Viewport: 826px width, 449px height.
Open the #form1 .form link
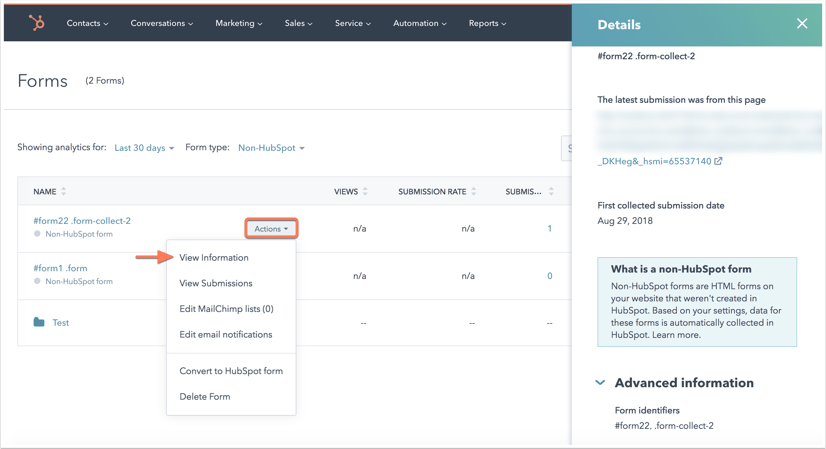click(x=61, y=268)
